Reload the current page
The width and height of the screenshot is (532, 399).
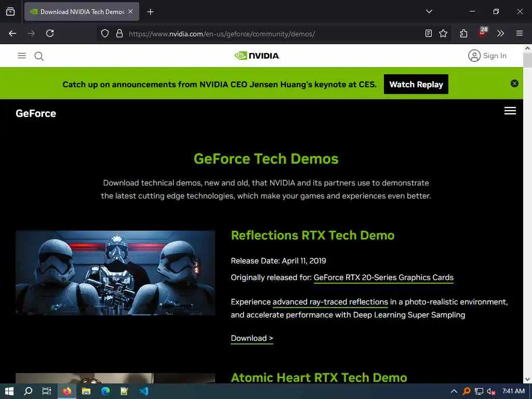point(50,33)
